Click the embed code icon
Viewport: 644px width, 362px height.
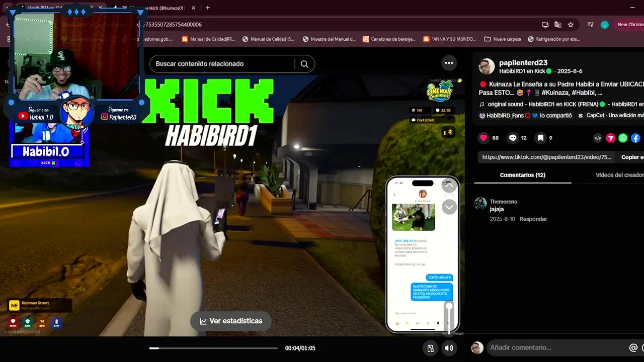(x=598, y=138)
